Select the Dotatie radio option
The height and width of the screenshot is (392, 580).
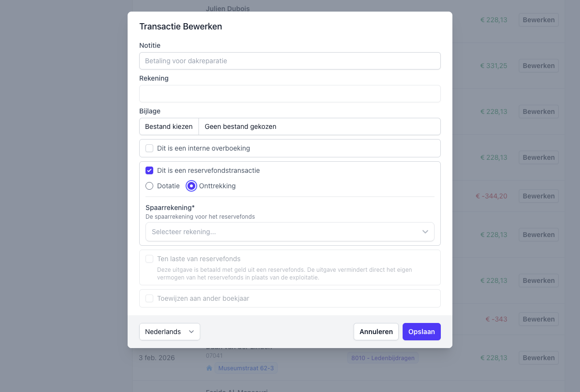(x=149, y=186)
